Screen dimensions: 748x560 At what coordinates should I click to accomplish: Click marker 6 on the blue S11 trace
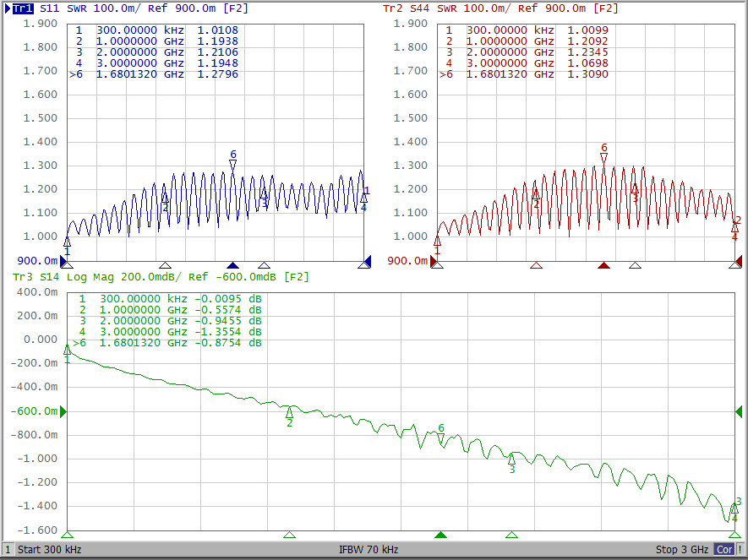[x=233, y=164]
